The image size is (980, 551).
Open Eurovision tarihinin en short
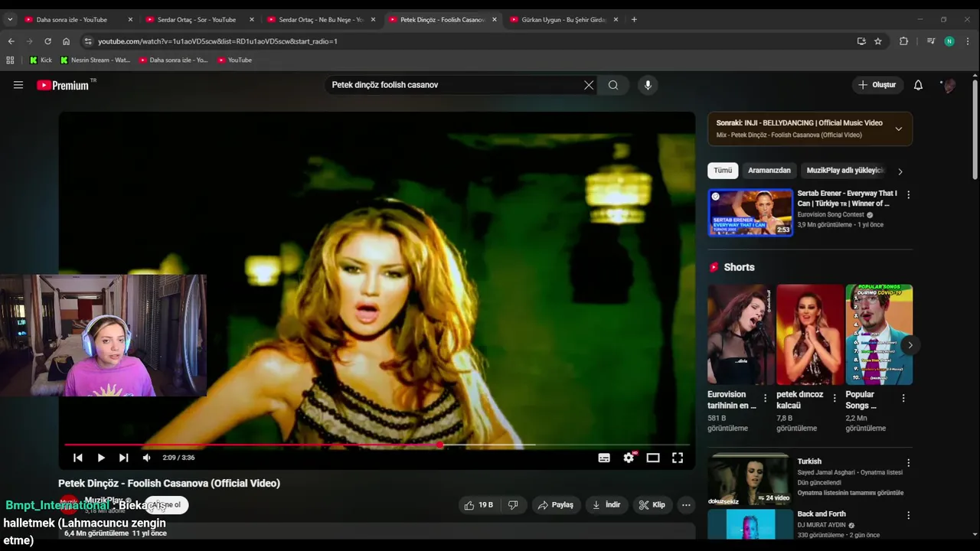pyautogui.click(x=740, y=334)
